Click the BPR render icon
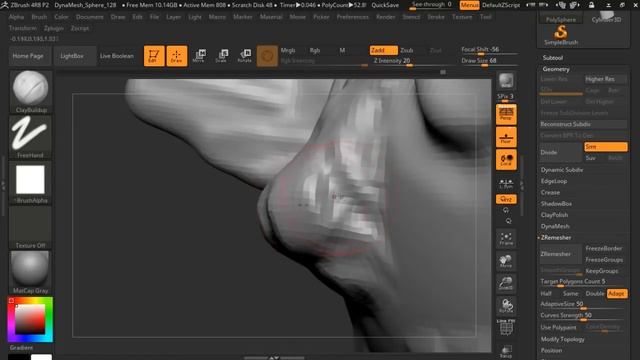640x360 pixels. [x=506, y=81]
